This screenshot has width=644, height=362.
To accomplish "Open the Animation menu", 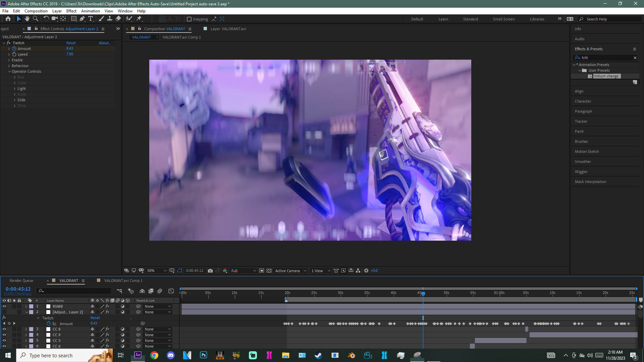I will coord(90,11).
